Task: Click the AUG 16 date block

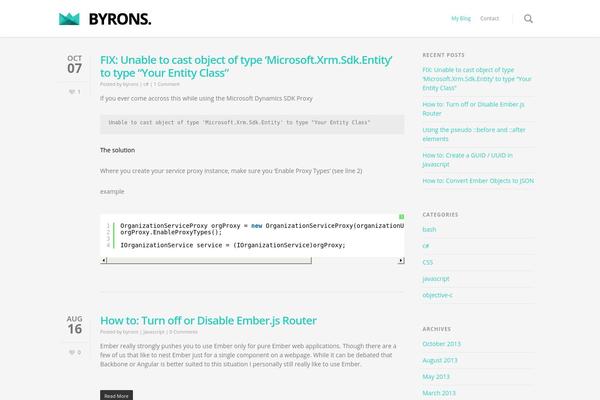Action: 75,325
